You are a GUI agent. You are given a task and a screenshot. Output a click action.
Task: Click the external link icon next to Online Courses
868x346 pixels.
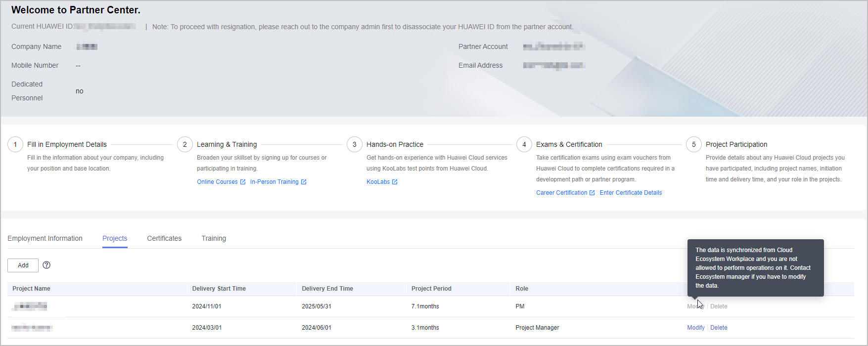pyautogui.click(x=243, y=182)
